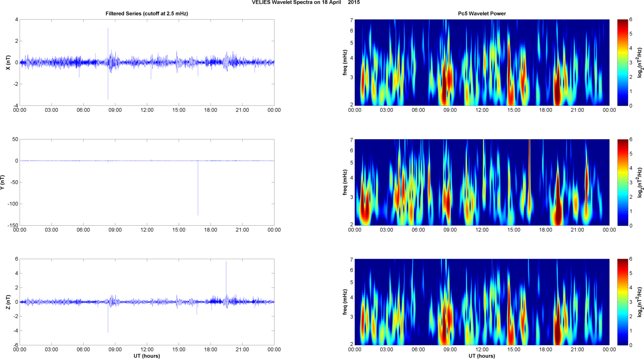Click the "15:00" tick under the Y-component spectrogram

[x=514, y=230]
